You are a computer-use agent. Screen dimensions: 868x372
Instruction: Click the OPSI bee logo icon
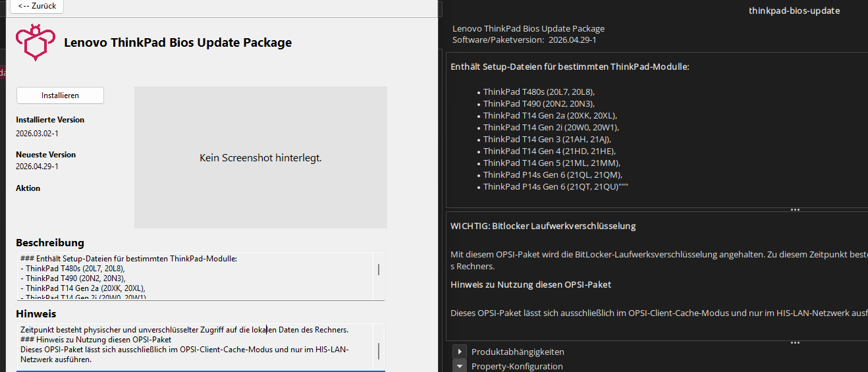34,43
